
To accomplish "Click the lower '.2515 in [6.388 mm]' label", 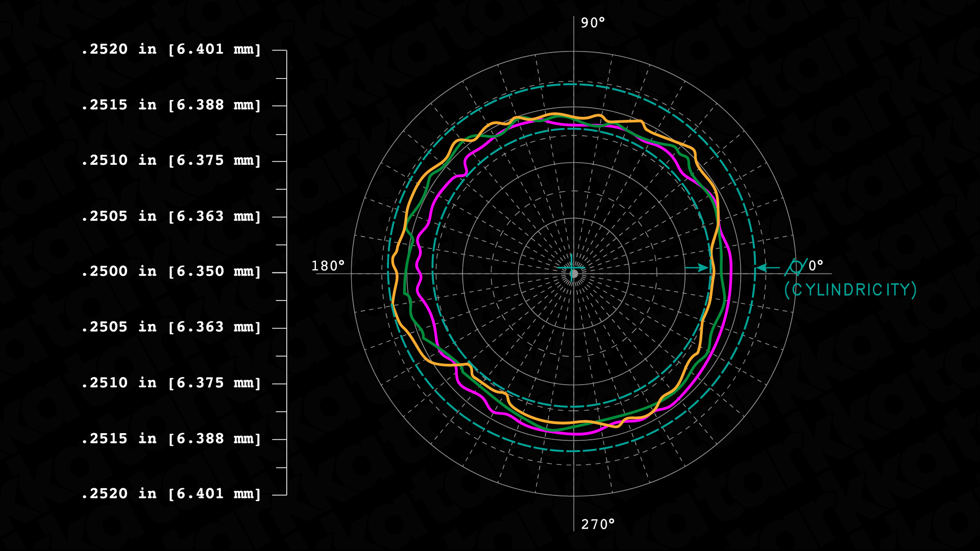I will [171, 439].
